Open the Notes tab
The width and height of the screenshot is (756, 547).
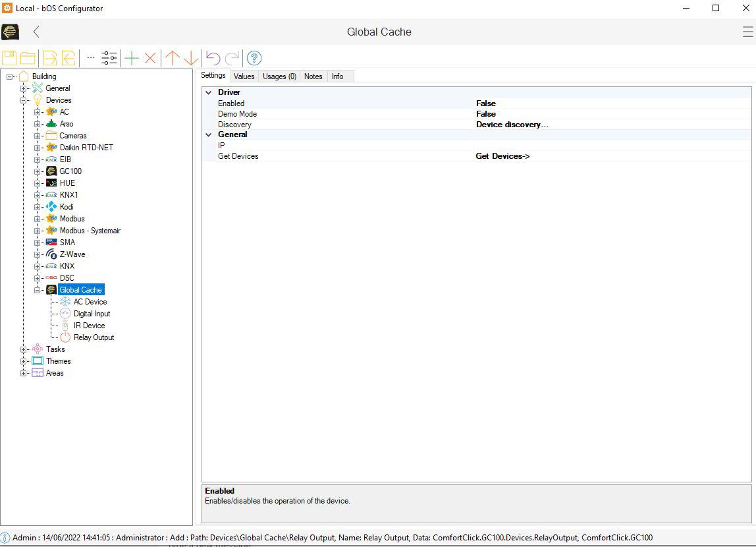point(313,76)
